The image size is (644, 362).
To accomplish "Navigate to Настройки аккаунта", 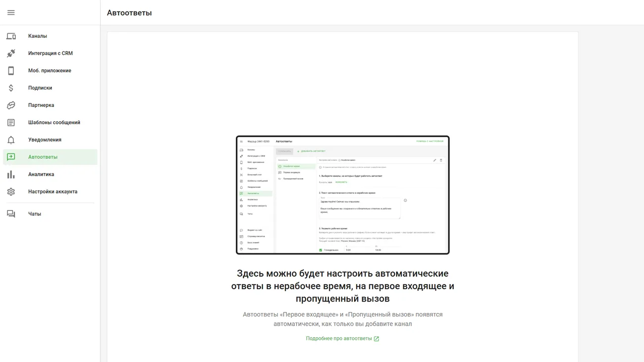I will [x=53, y=192].
